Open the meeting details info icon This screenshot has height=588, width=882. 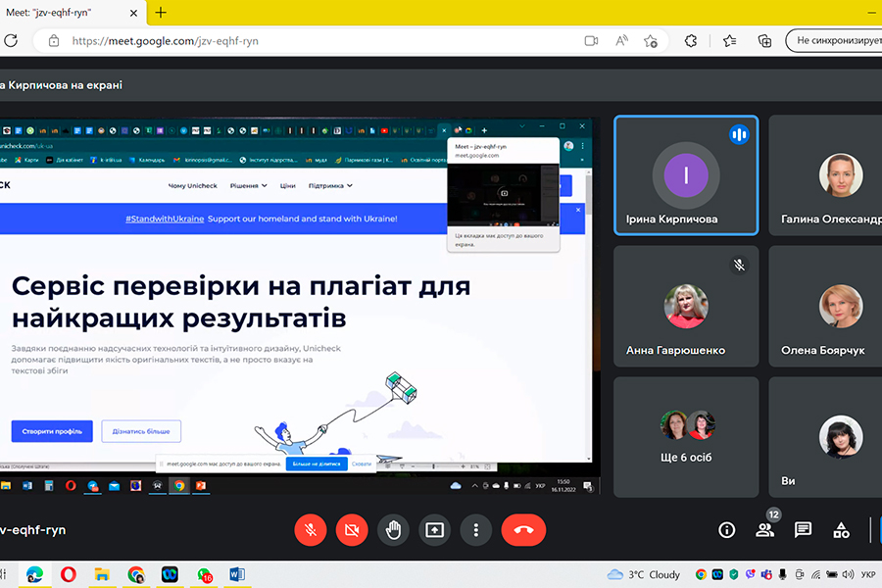click(x=727, y=530)
